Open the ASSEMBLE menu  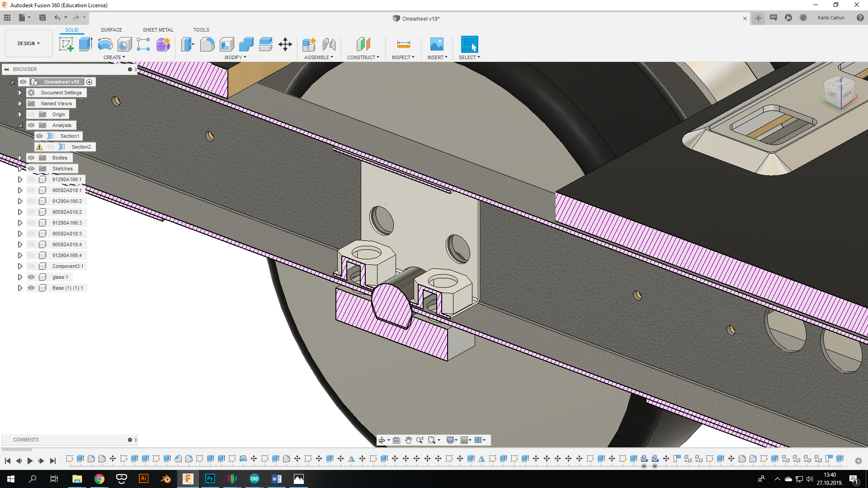click(319, 57)
